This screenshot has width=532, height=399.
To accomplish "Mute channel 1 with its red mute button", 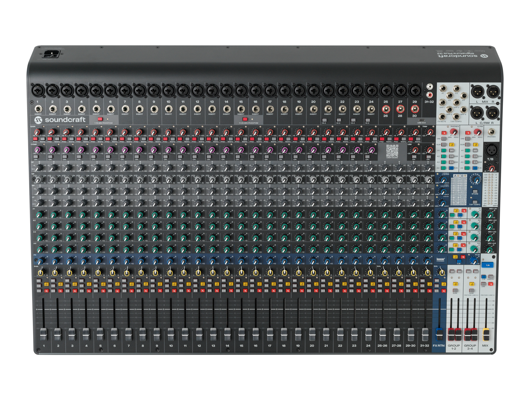I will coord(47,291).
